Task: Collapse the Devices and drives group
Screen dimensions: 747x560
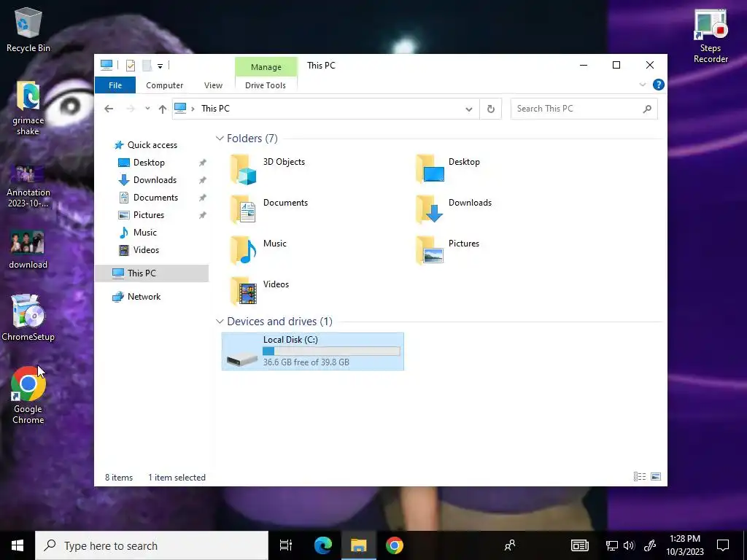Action: click(x=220, y=322)
